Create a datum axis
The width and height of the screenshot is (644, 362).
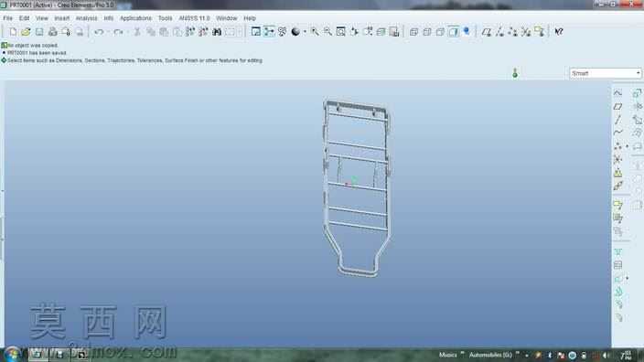pyautogui.click(x=617, y=120)
